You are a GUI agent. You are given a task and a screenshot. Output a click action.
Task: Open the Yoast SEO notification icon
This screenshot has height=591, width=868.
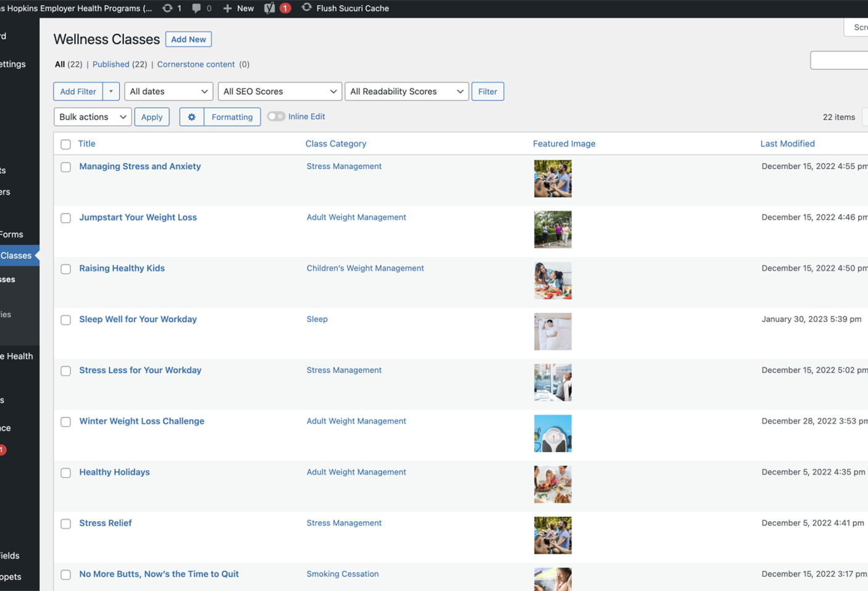270,8
